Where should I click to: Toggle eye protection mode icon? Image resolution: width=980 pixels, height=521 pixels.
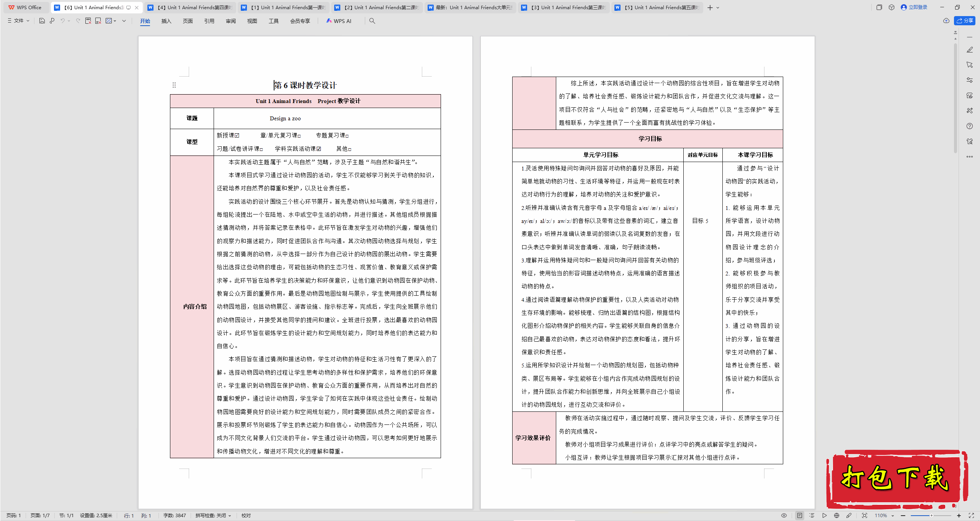tap(784, 516)
